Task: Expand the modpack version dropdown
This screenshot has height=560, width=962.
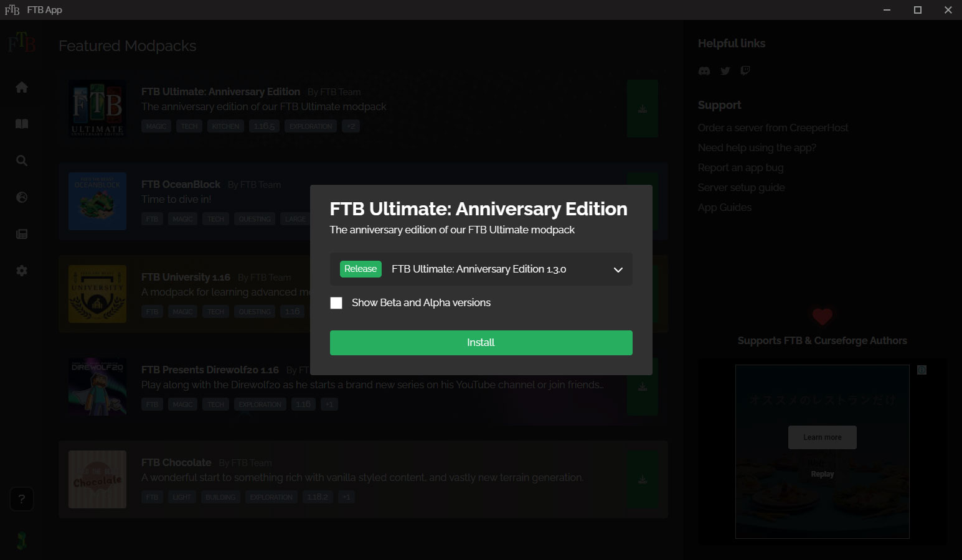Action: [481, 269]
